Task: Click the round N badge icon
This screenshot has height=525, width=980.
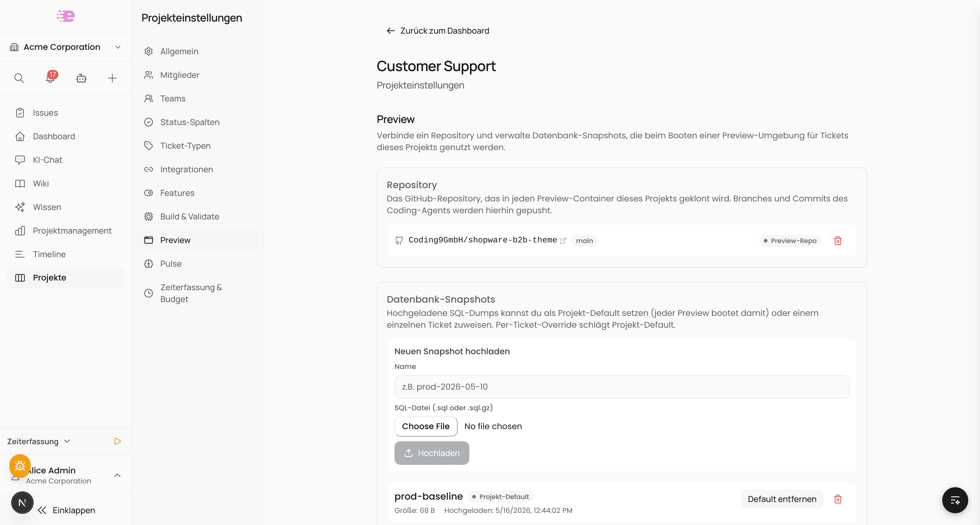Action: [x=22, y=503]
